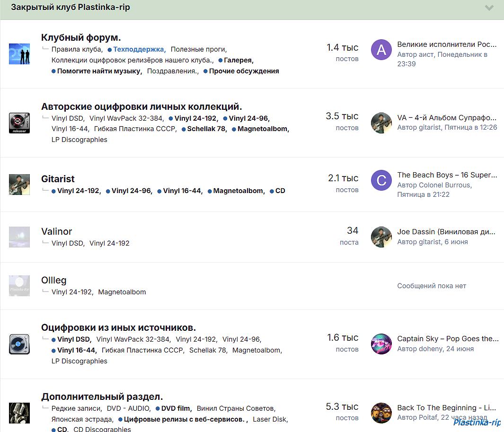504x432 pixels.
Task: Open user аист's purple A avatar
Action: click(381, 50)
